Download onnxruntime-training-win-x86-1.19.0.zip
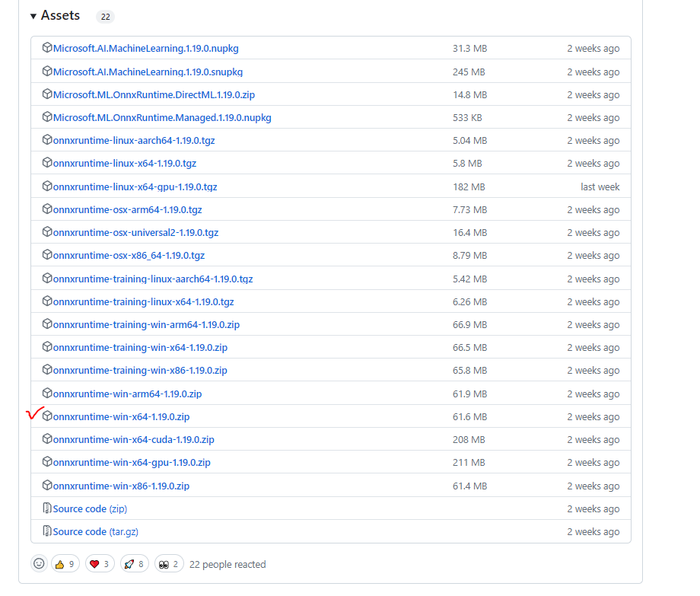Image resolution: width=700 pixels, height=596 pixels. (140, 370)
